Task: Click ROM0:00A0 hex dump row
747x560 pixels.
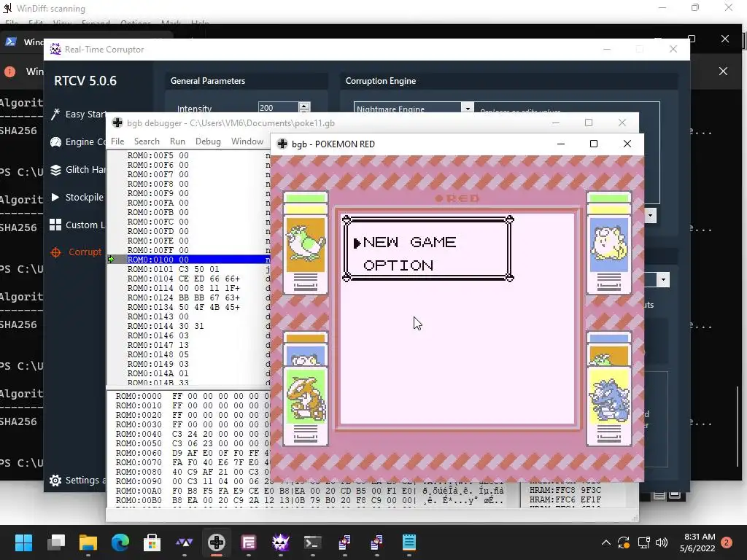Action: [309, 491]
